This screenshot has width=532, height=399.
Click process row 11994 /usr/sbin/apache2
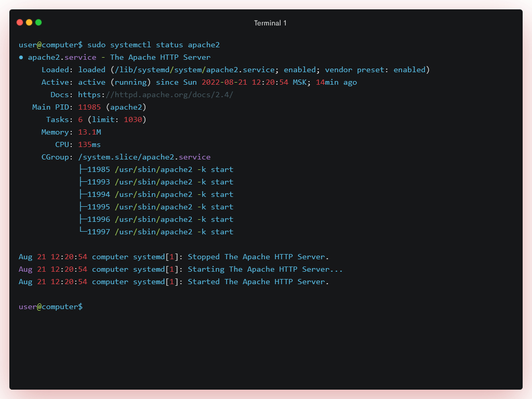[x=156, y=194]
